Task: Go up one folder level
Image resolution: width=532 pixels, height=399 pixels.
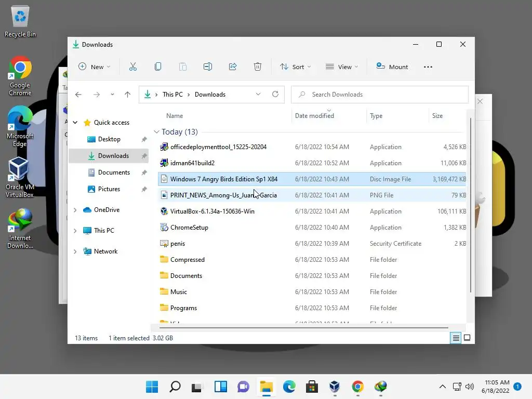Action: point(128,95)
